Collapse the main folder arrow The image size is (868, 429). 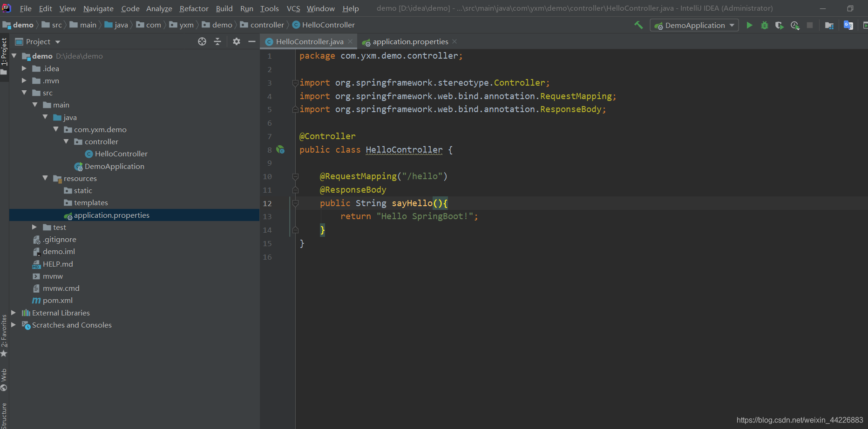click(35, 105)
